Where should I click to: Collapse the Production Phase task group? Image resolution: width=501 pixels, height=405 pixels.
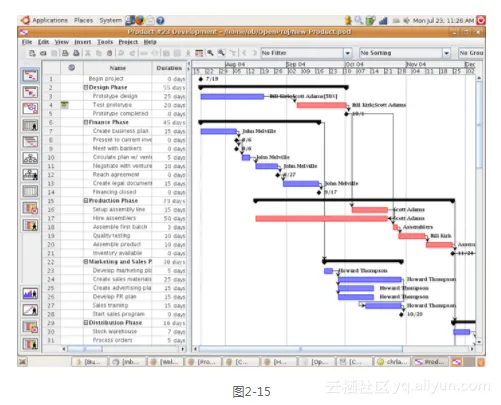(x=86, y=201)
